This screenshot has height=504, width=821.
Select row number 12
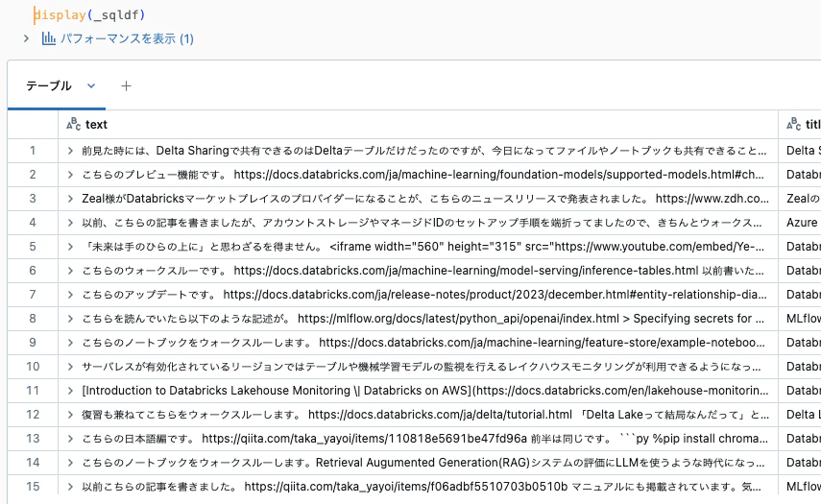(x=33, y=415)
